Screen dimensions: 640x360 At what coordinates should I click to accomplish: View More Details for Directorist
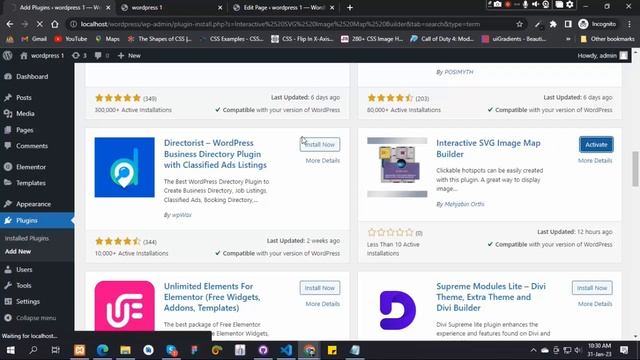click(322, 160)
